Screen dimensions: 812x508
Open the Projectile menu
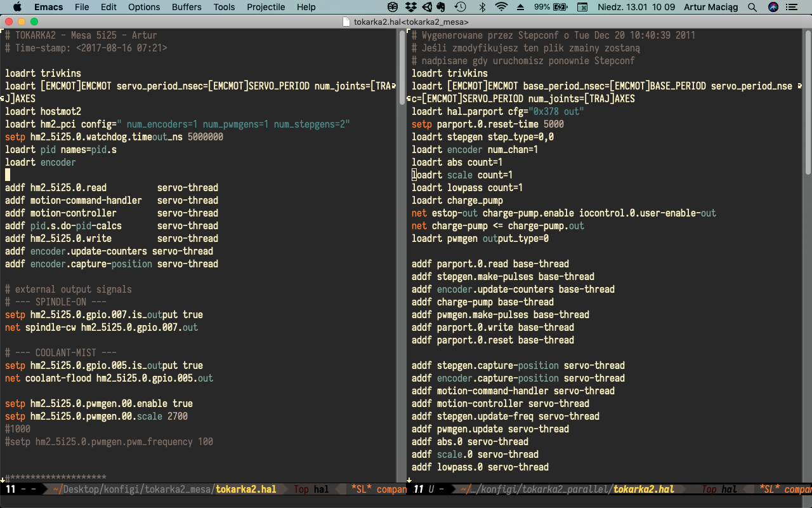tap(266, 7)
